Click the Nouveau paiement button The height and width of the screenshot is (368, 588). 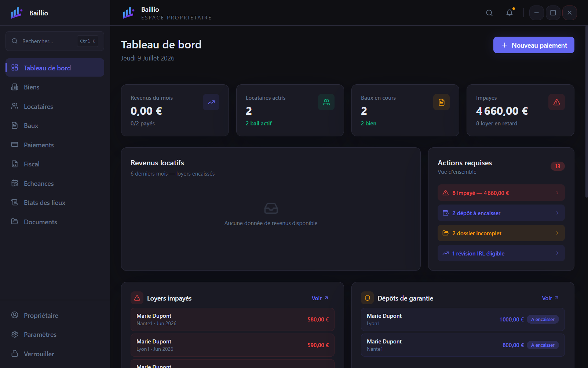[x=534, y=45]
